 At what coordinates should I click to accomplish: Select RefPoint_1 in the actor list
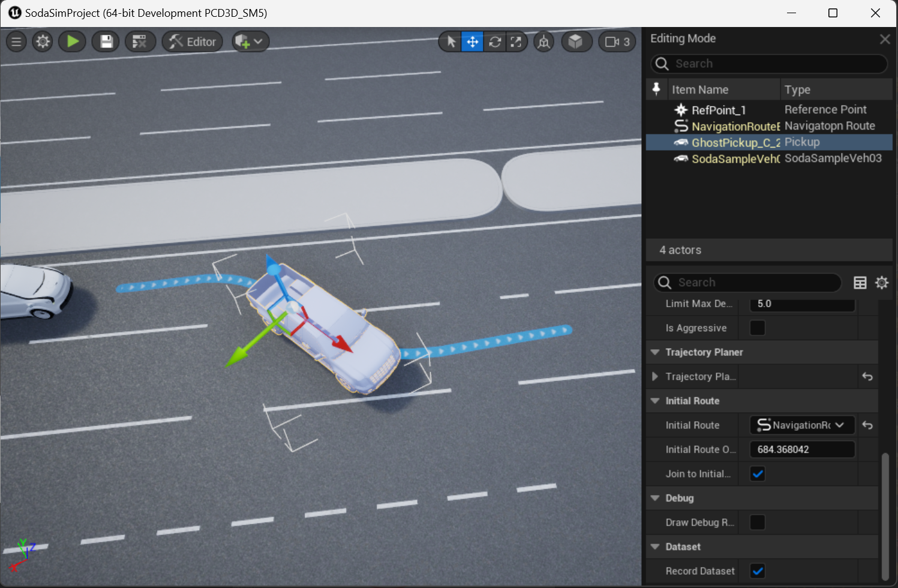769,110
